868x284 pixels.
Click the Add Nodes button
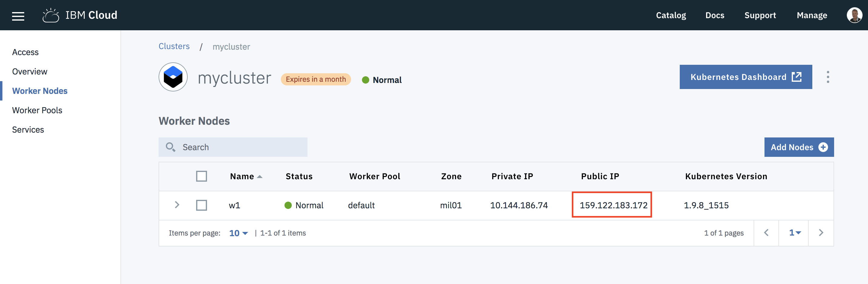pyautogui.click(x=799, y=147)
